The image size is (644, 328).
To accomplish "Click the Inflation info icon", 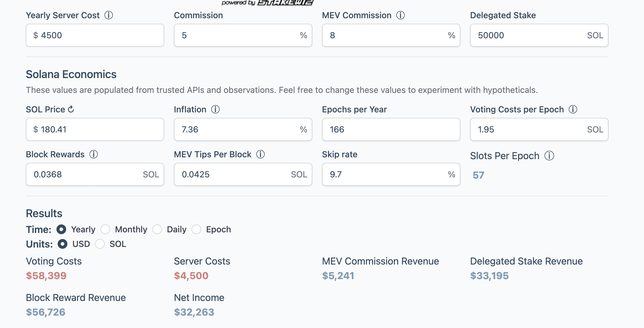I will (215, 109).
